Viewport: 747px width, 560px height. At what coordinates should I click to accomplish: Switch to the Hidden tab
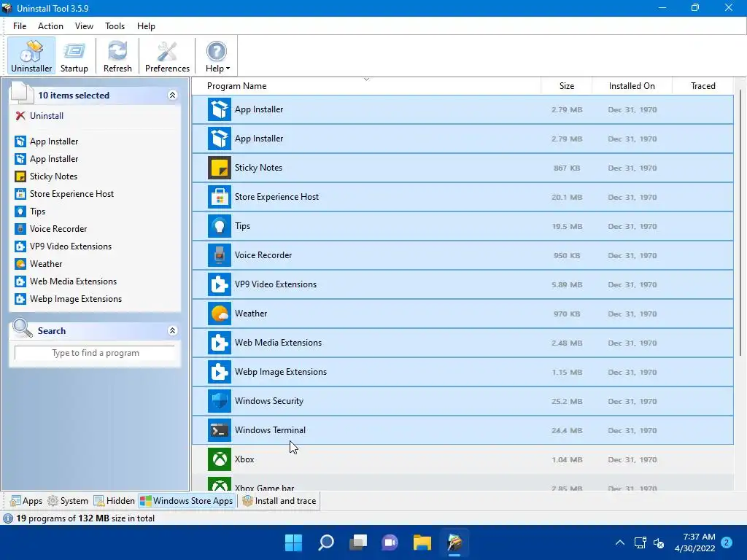click(115, 501)
